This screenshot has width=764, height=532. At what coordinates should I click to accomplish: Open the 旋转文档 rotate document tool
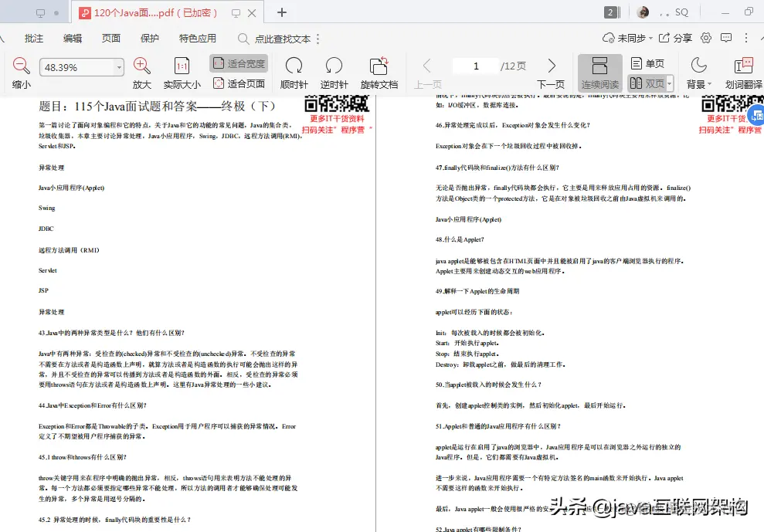pos(378,73)
